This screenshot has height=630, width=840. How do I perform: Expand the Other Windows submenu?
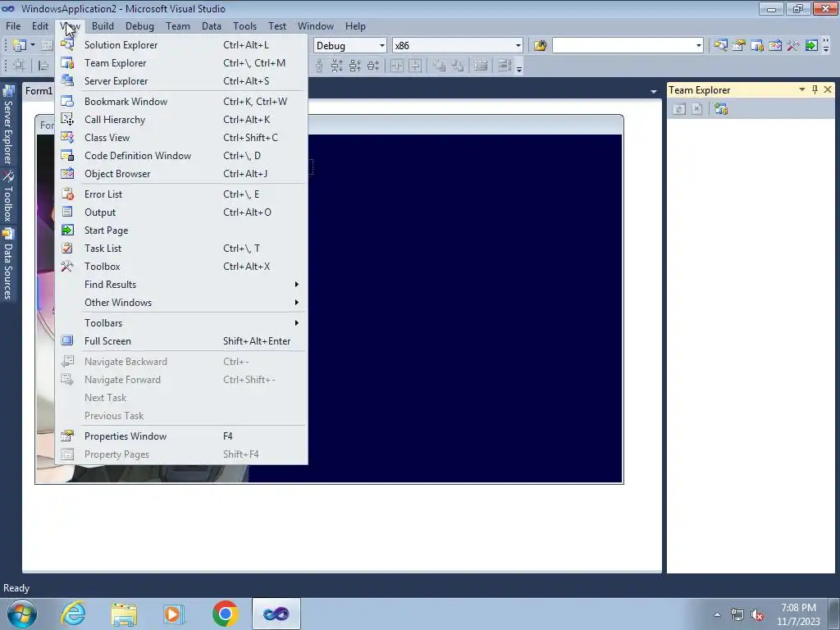coord(181,303)
